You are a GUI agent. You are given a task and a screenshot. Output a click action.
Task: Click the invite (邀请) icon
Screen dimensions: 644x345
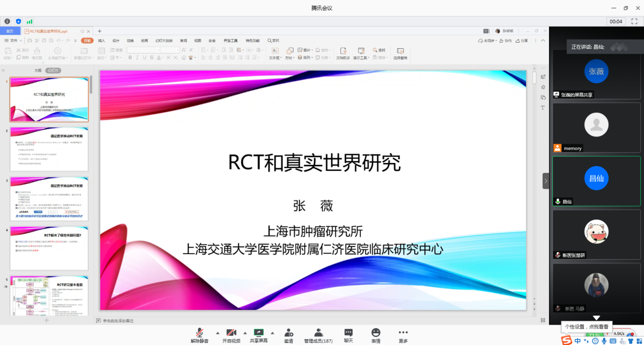[288, 333]
